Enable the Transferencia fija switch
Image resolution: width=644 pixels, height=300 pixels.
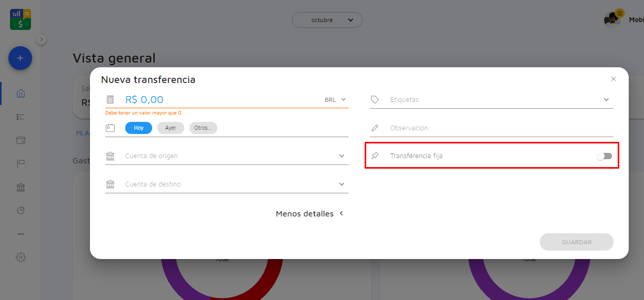tap(604, 156)
